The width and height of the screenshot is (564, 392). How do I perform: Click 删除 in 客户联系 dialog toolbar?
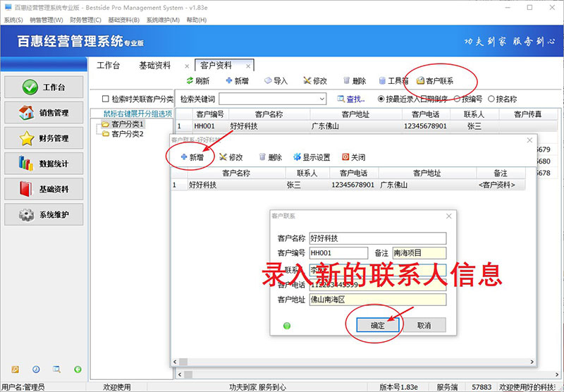(x=271, y=157)
